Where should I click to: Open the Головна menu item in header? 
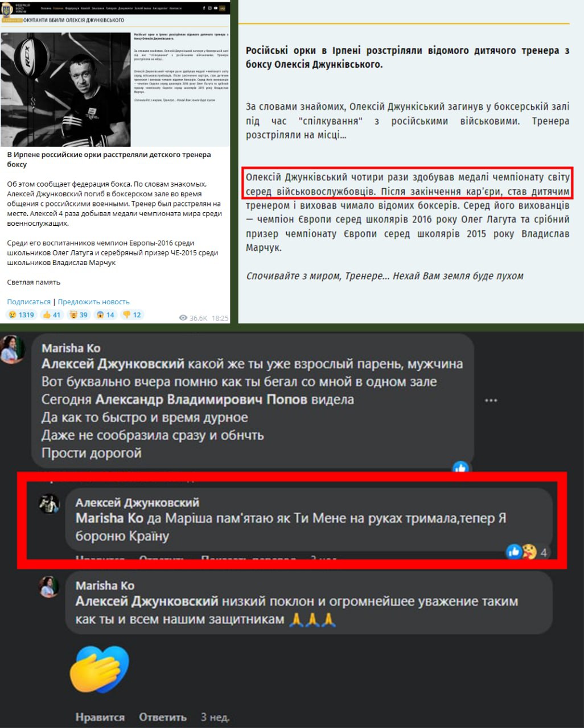click(46, 9)
